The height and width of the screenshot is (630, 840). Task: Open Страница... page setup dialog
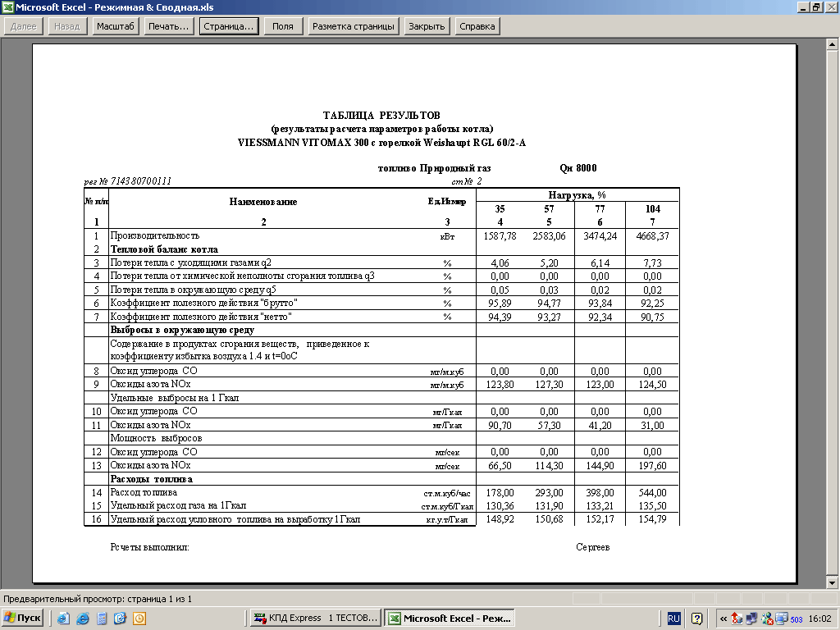[229, 26]
